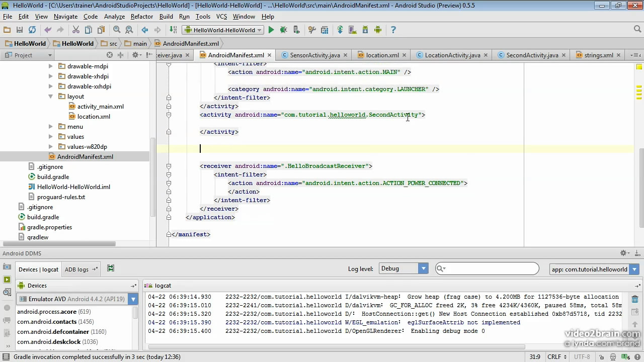Open AVD Manager icon
The image size is (644, 362).
tap(353, 30)
